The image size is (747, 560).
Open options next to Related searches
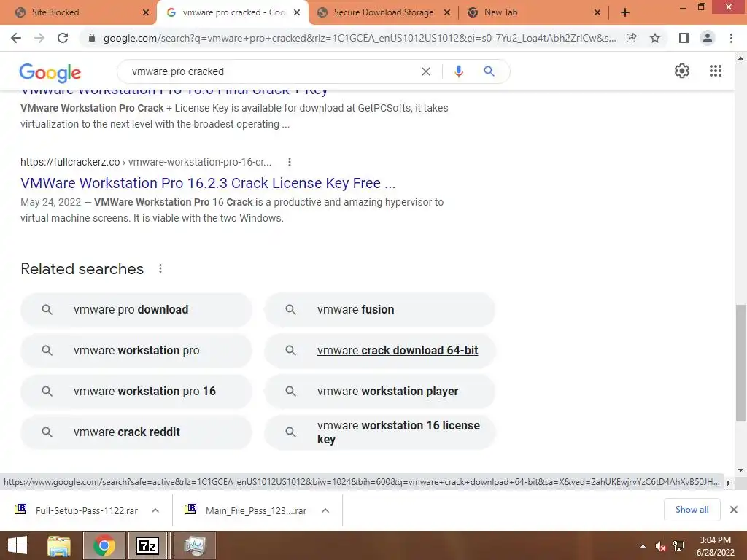[x=160, y=268]
